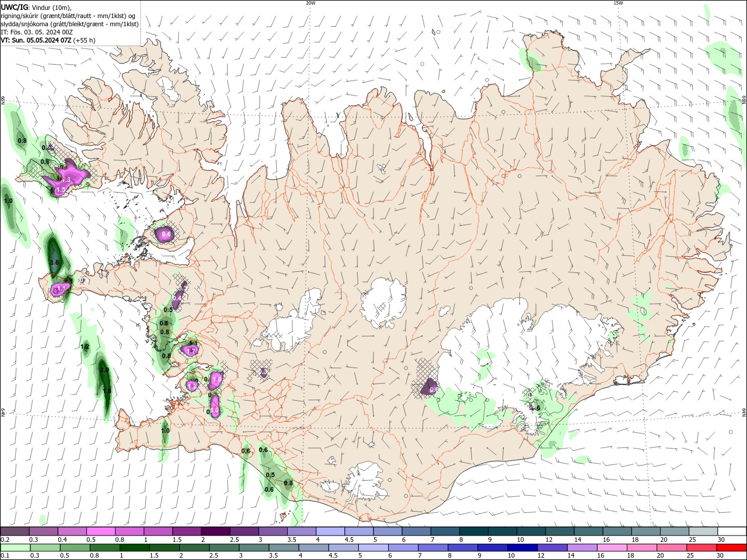Choose the light purple 14–16 rain scale swatch
The height and width of the screenshot is (560, 747).
(582, 548)
